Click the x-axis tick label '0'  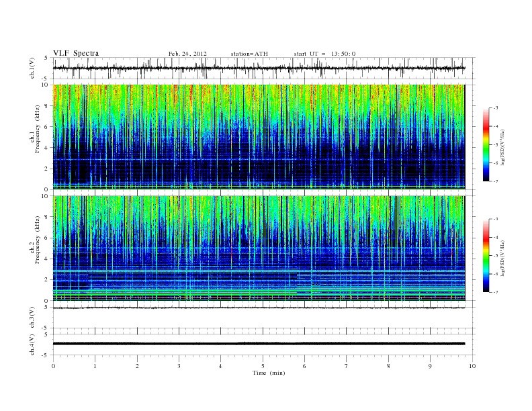(53, 366)
